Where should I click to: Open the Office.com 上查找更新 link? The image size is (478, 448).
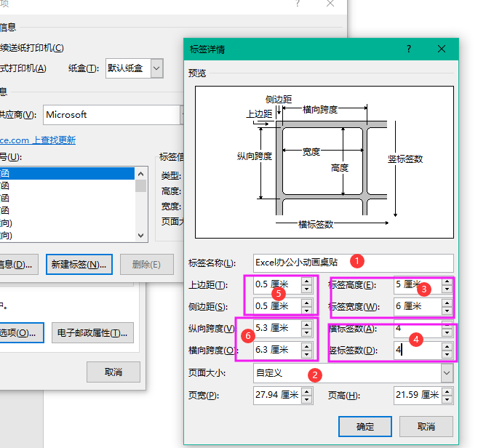tap(38, 140)
